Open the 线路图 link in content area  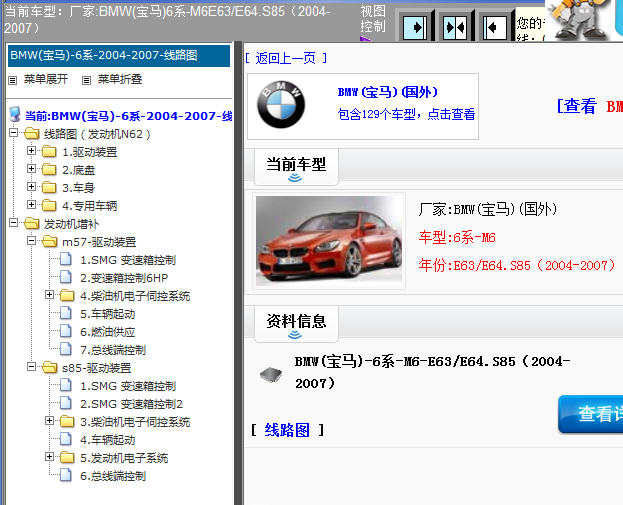pos(287,430)
